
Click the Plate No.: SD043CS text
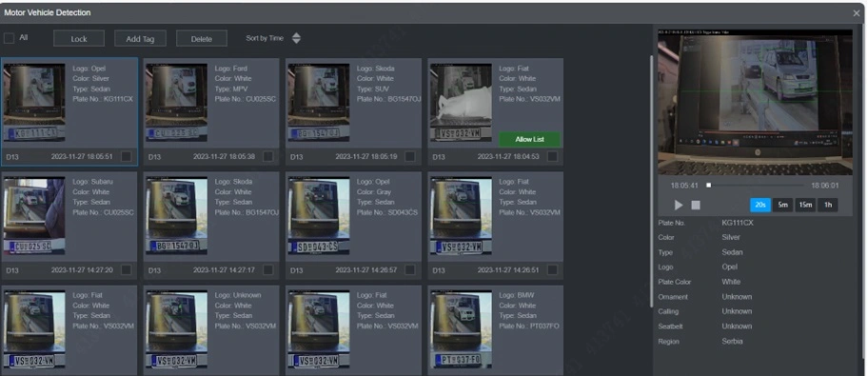coord(387,212)
